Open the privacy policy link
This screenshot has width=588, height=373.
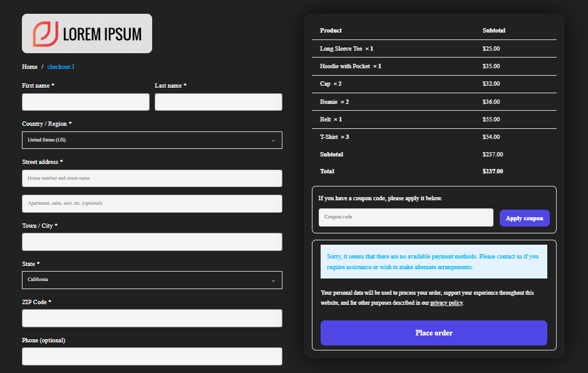[x=446, y=303]
